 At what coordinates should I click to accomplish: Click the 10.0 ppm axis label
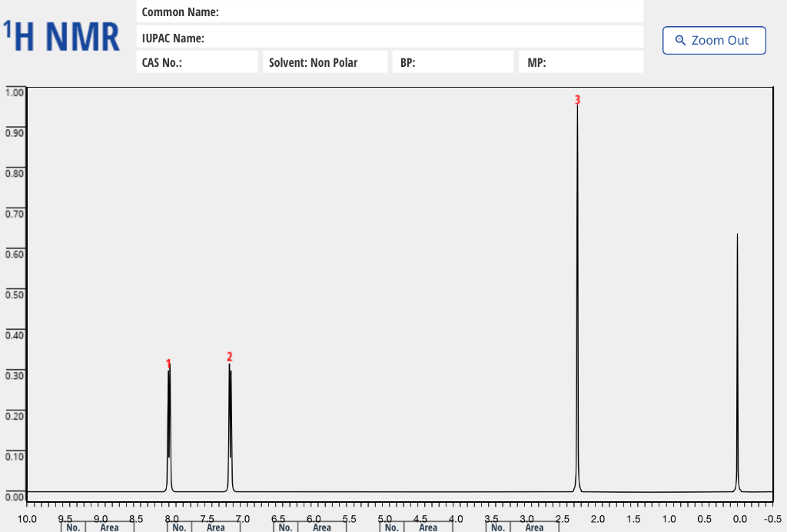[x=28, y=518]
